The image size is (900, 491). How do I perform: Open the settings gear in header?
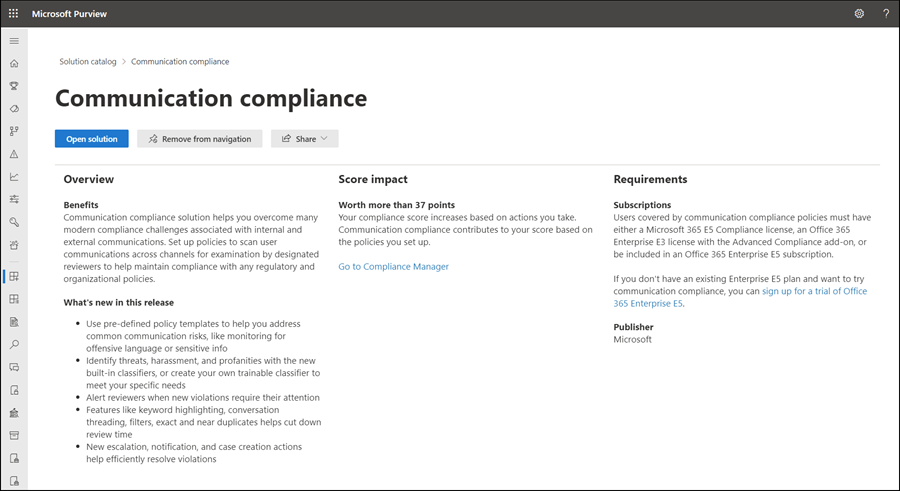coord(859,13)
